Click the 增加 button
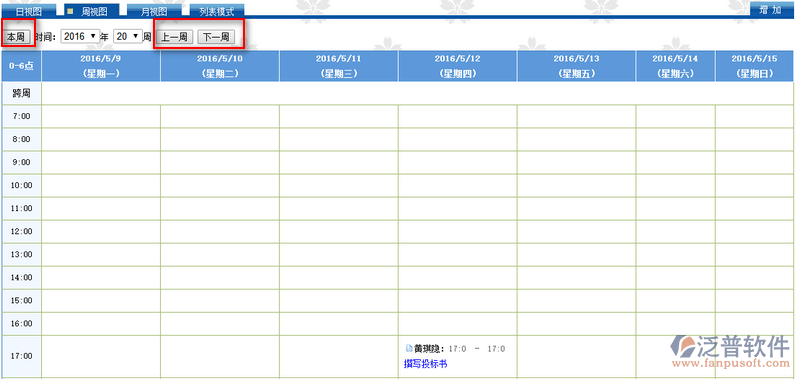 [770, 10]
